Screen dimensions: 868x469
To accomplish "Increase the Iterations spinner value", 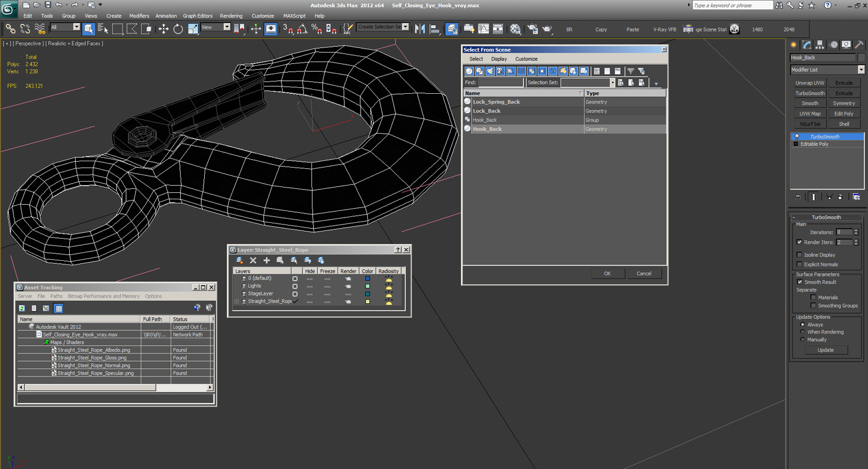I will coord(856,231).
